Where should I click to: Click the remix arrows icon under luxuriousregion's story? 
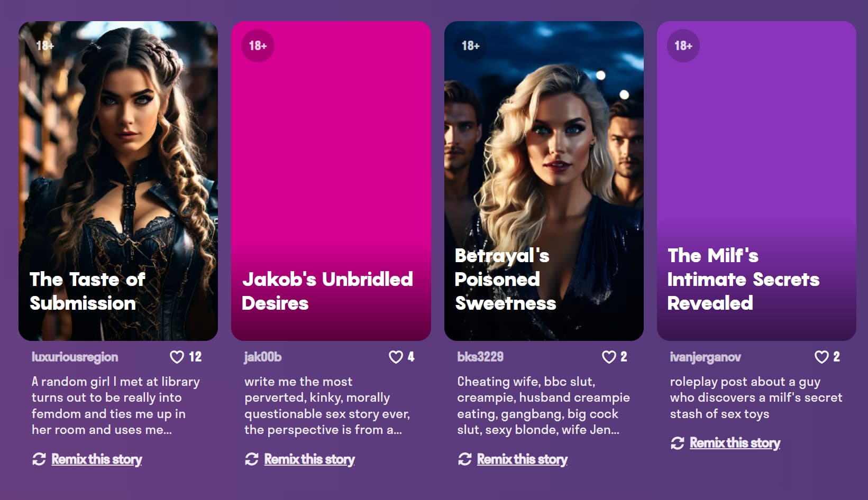(x=39, y=459)
